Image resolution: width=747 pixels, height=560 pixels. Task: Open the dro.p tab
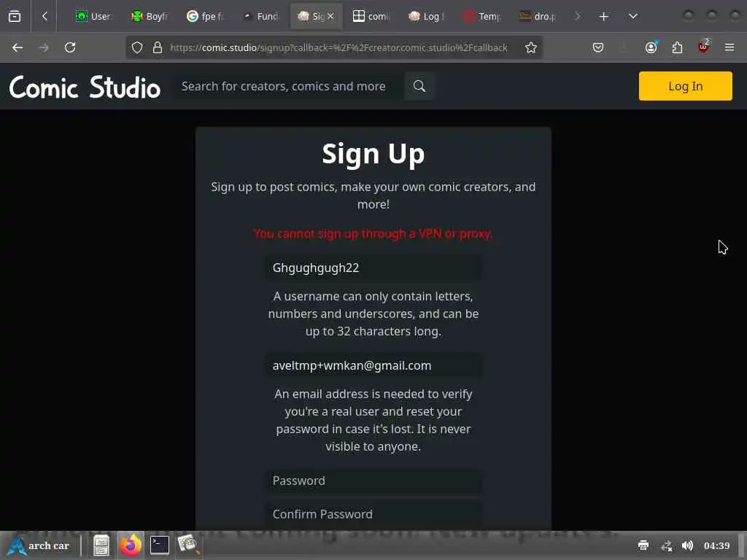(538, 16)
